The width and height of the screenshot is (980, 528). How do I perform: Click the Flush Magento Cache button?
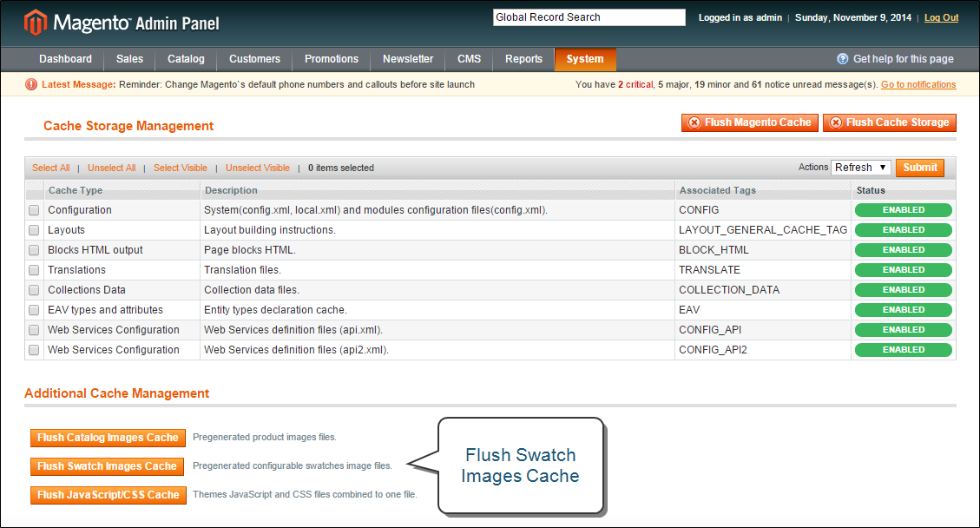[749, 122]
